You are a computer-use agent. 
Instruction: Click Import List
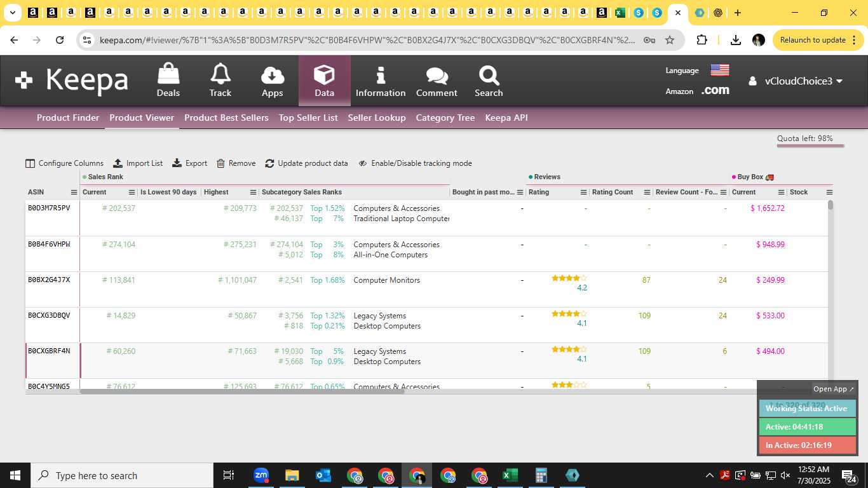pos(138,163)
